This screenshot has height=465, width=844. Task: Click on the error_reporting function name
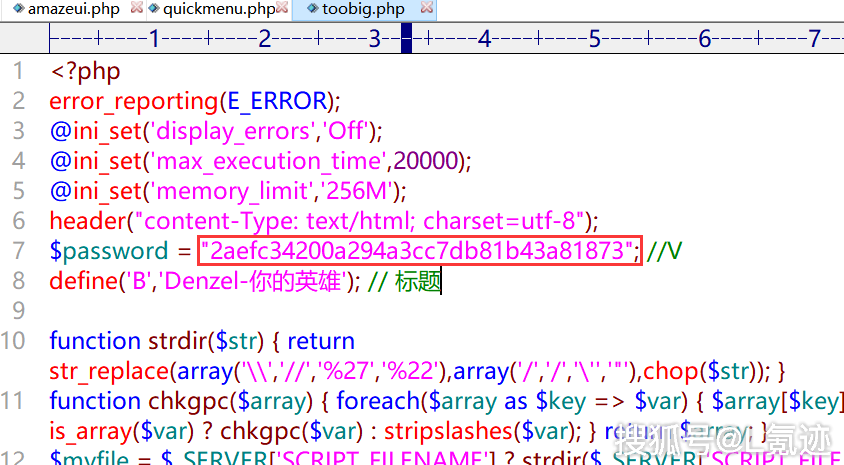(133, 101)
